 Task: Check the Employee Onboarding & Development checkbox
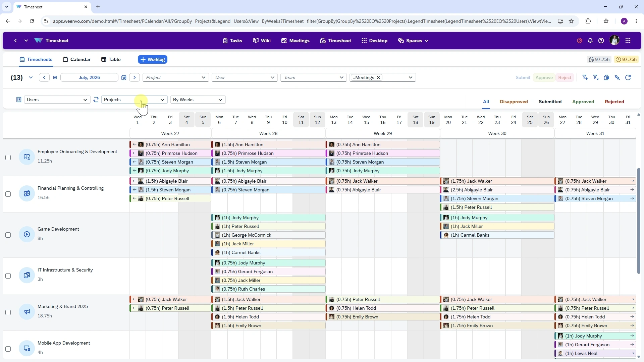click(8, 158)
